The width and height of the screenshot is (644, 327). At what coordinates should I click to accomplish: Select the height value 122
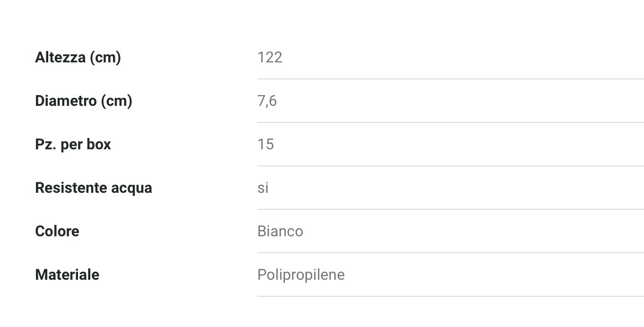point(270,57)
